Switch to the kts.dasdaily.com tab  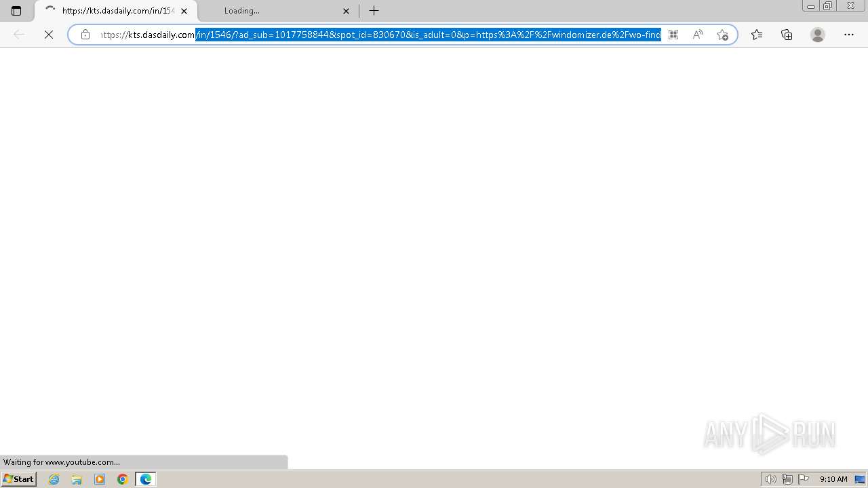coord(116,11)
